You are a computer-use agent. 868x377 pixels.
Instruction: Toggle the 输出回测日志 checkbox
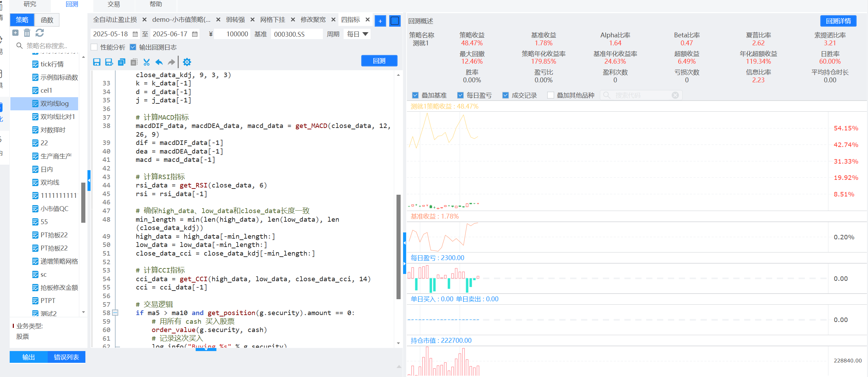tap(133, 47)
